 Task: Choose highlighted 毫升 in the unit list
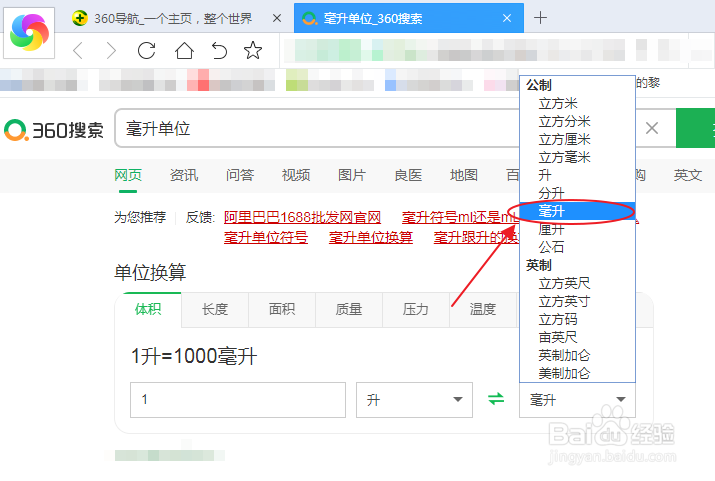(x=577, y=211)
